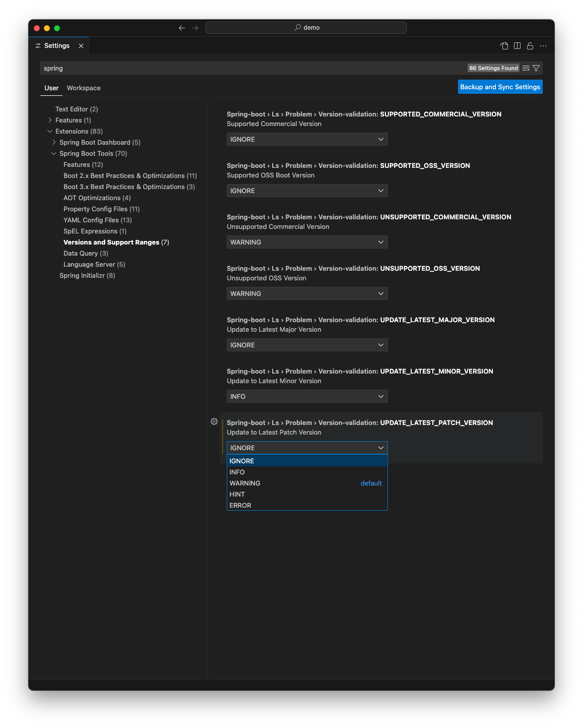Open the More Actions ellipsis menu
This screenshot has height=728, width=583.
[543, 46]
